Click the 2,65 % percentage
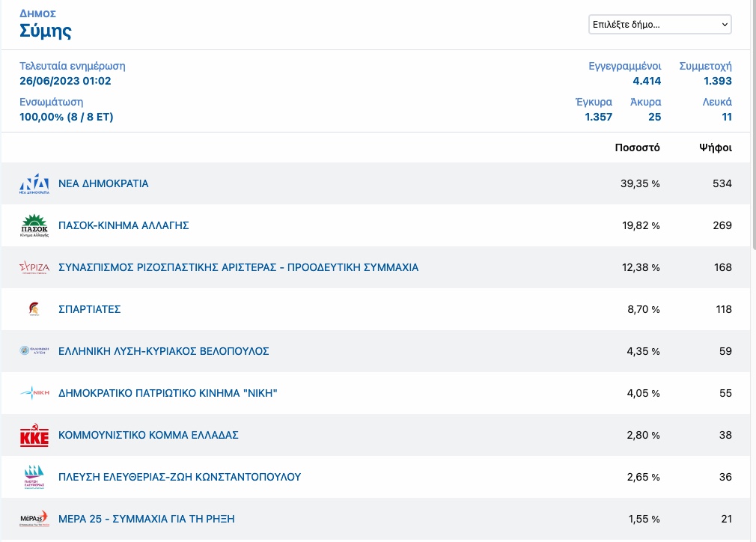756x542 pixels. [x=643, y=477]
